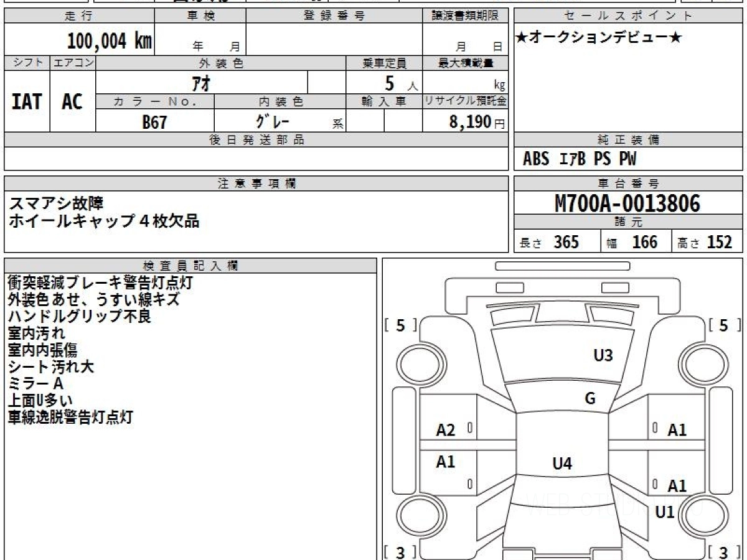Select the 注意事項欄 header
Image resolution: width=747 pixels, height=560 pixels.
coord(256,184)
